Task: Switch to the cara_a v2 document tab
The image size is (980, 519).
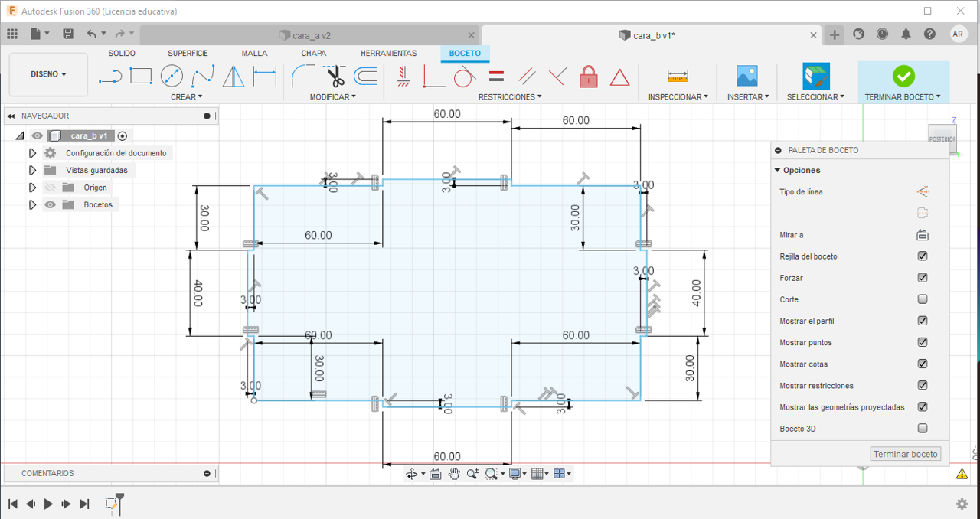Action: (310, 35)
